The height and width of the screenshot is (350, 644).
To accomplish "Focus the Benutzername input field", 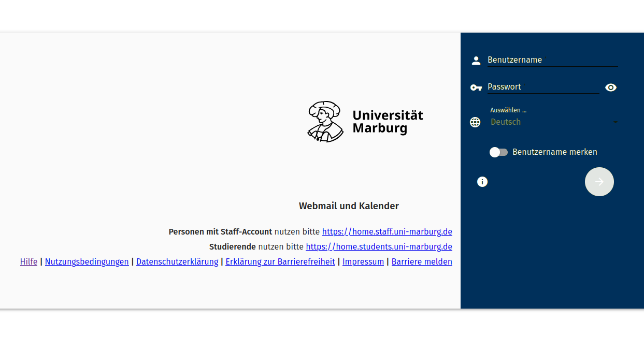I will click(x=552, y=60).
